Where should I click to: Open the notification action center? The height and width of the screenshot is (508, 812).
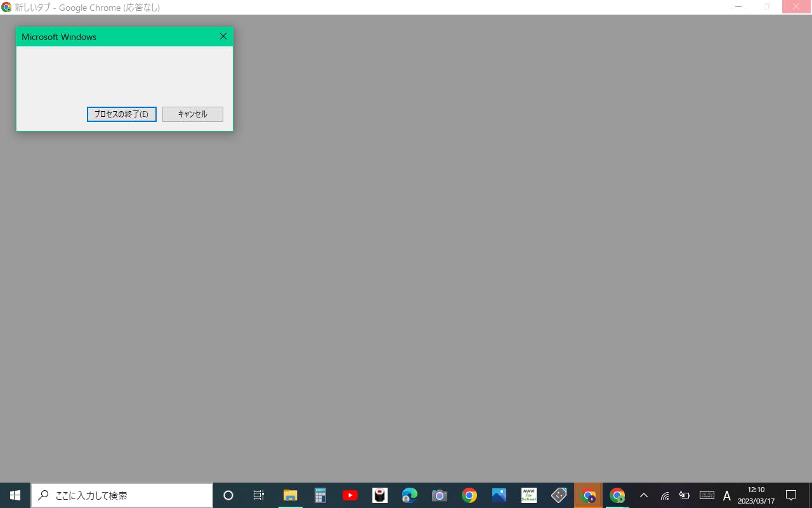click(790, 495)
